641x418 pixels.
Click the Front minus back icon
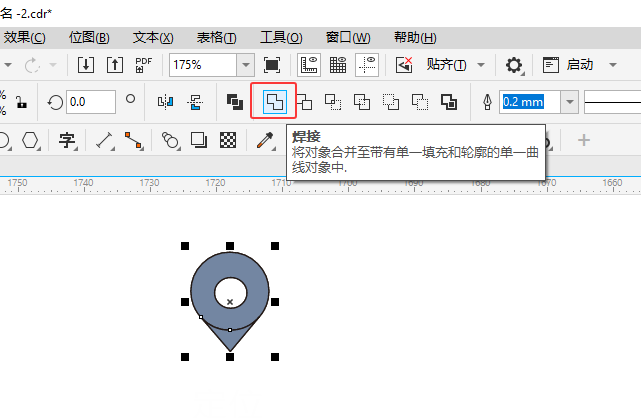[x=391, y=102]
